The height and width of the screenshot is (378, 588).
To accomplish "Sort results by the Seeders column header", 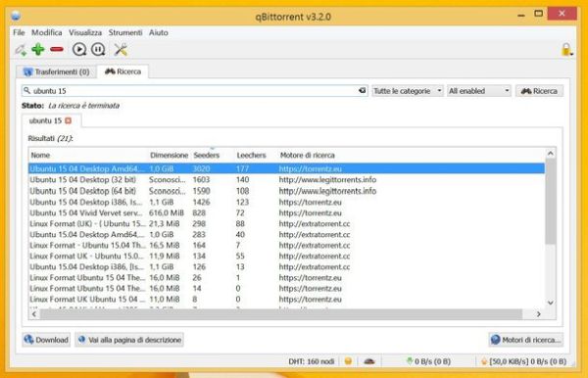I will point(206,155).
